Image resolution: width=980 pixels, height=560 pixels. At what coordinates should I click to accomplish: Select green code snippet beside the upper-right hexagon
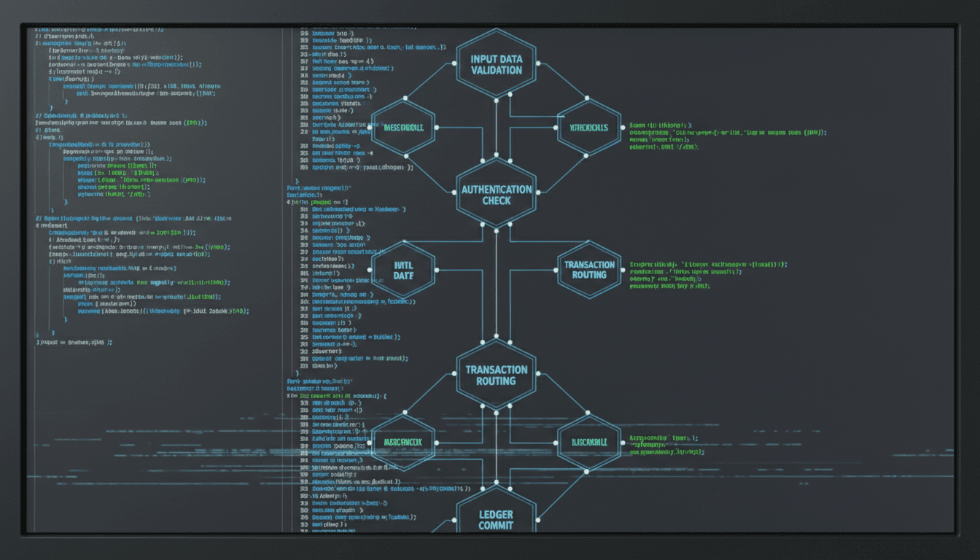(x=728, y=136)
